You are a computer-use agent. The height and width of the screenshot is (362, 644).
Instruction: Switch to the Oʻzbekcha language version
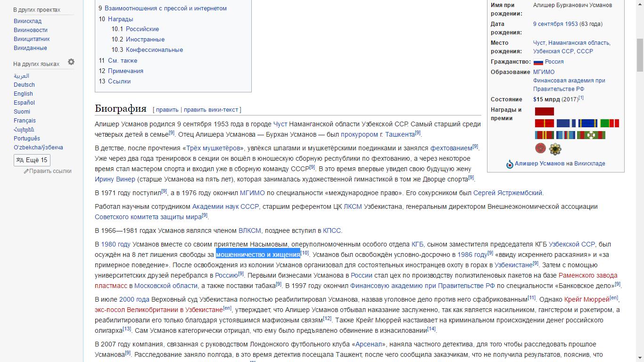[x=38, y=148]
